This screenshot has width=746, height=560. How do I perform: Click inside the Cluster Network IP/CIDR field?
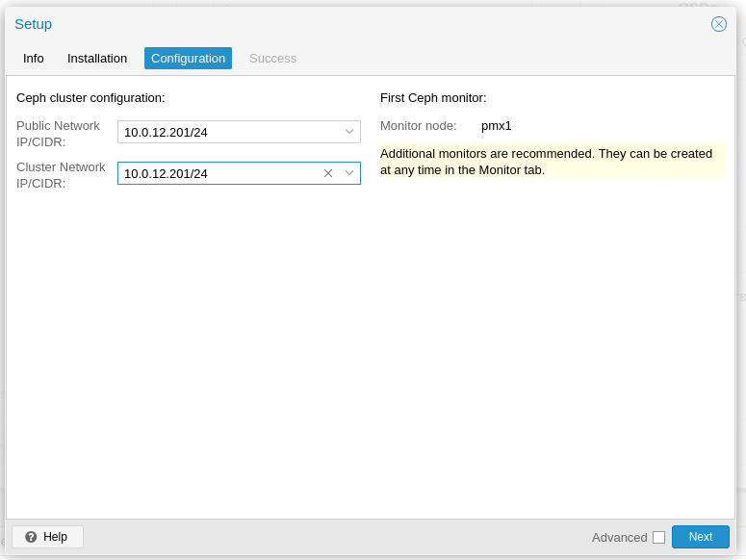(219, 173)
